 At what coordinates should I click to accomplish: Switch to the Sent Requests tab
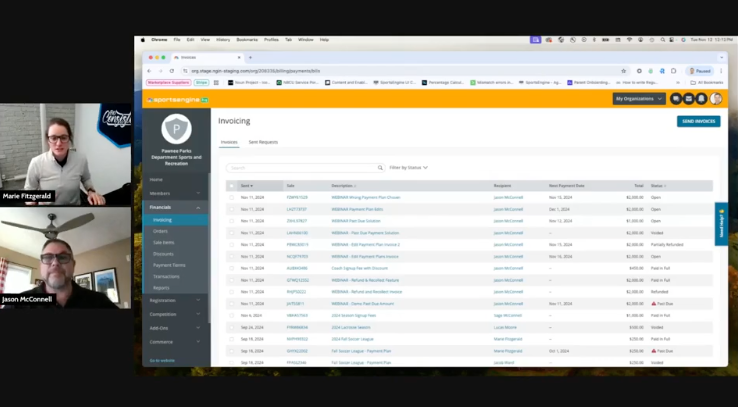click(x=263, y=143)
